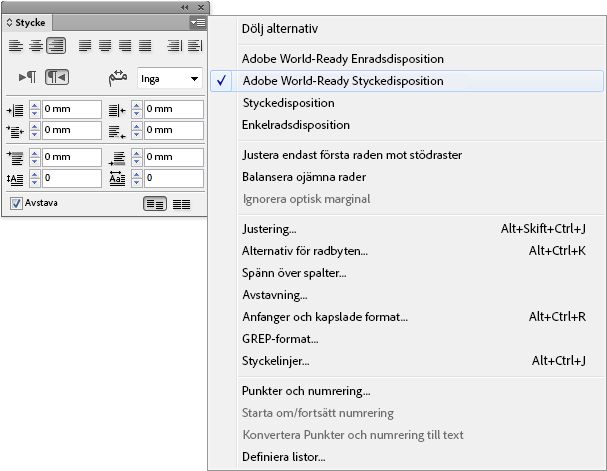The width and height of the screenshot is (607, 471).
Task: Choose the Styckedisposition composer
Action: pyautogui.click(x=420, y=103)
